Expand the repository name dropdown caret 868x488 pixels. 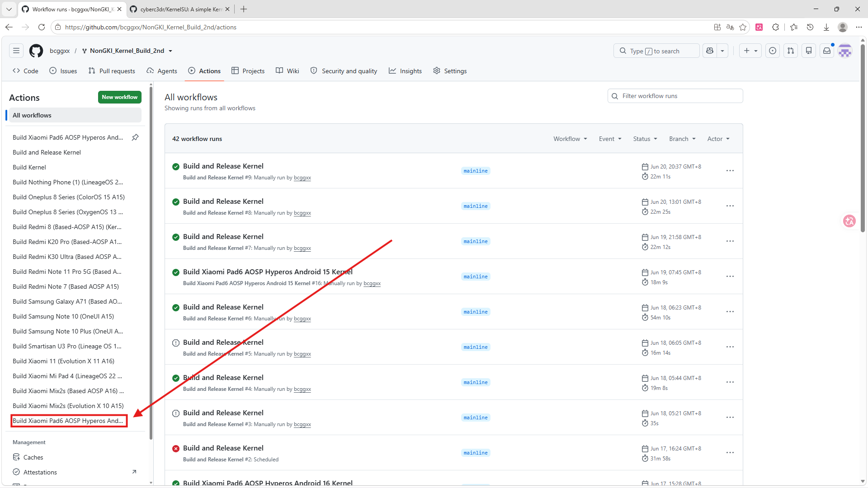point(170,51)
